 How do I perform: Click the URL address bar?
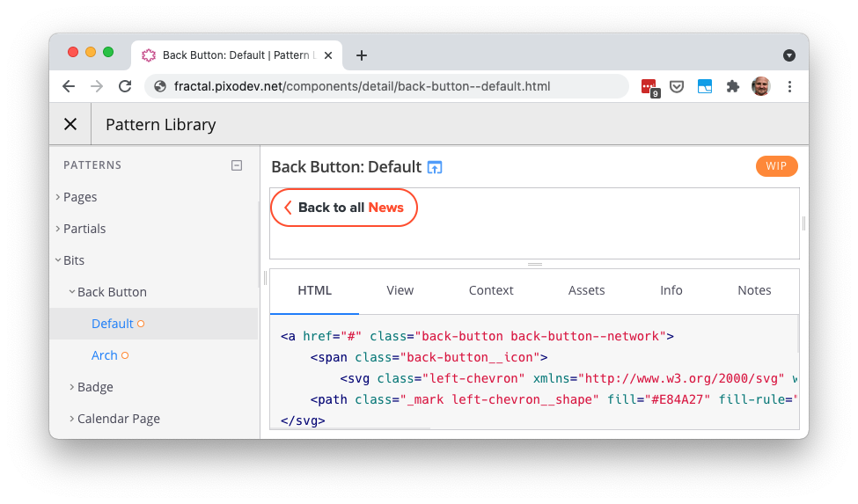point(387,86)
